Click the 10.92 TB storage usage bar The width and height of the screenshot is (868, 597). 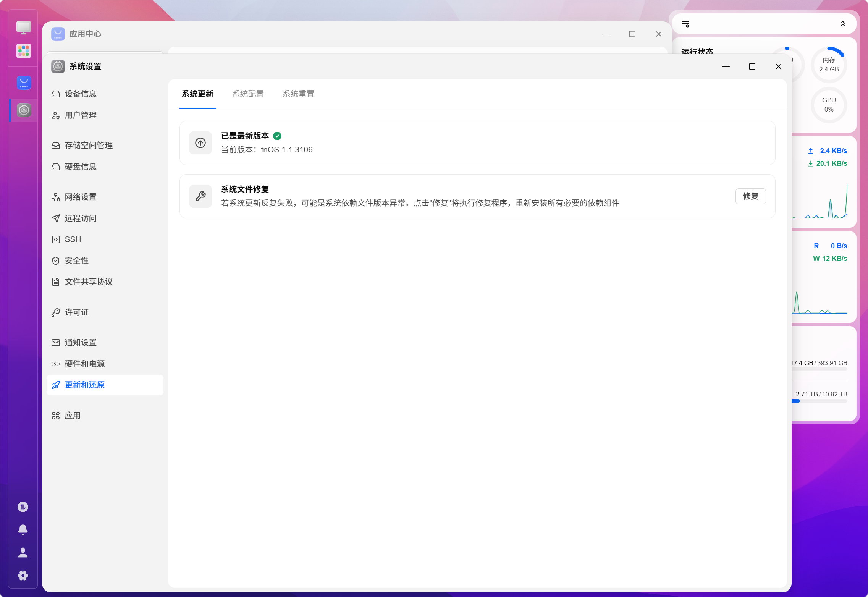tap(820, 401)
